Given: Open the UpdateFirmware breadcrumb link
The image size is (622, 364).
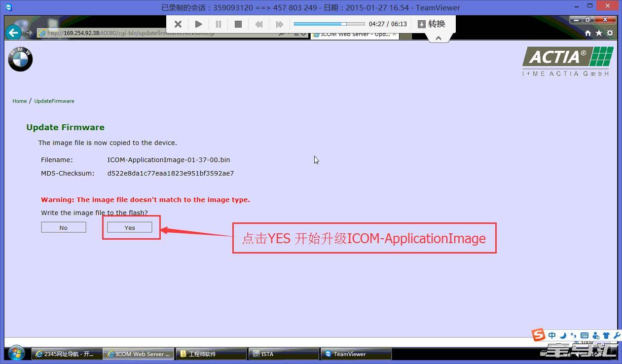Looking at the screenshot, I should coord(54,101).
